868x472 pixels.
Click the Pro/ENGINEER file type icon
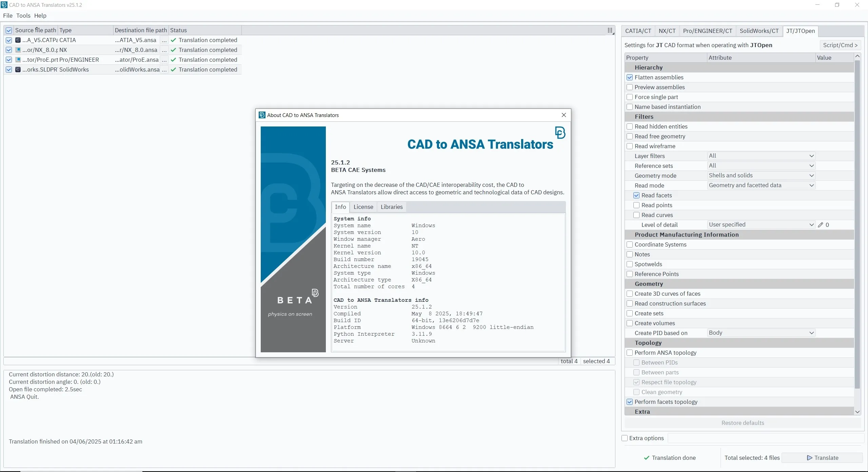[18, 60]
